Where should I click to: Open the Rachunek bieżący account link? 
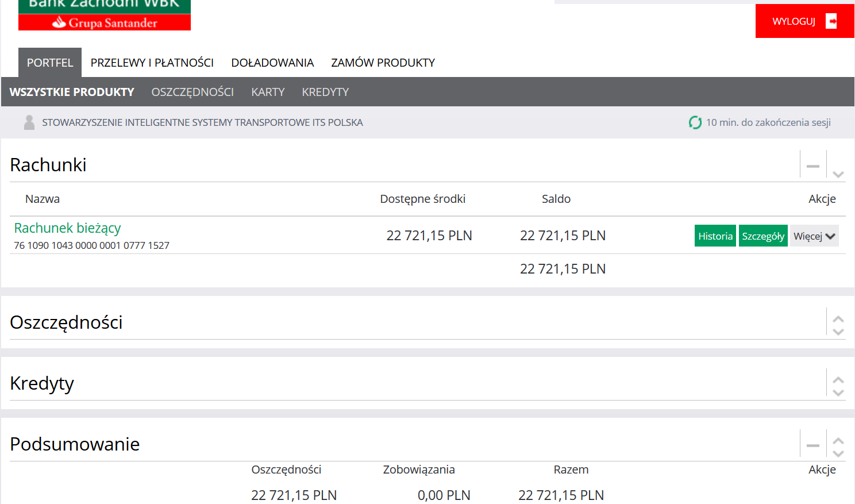pyautogui.click(x=67, y=228)
